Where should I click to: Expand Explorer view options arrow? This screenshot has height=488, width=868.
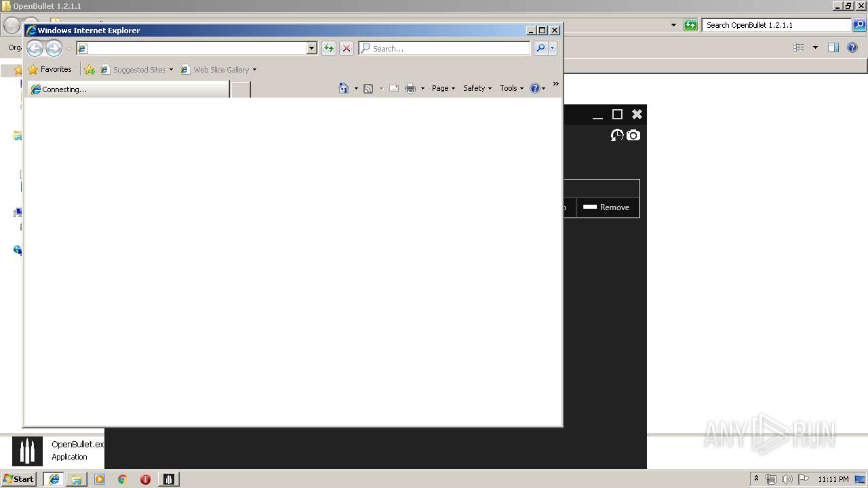click(815, 47)
